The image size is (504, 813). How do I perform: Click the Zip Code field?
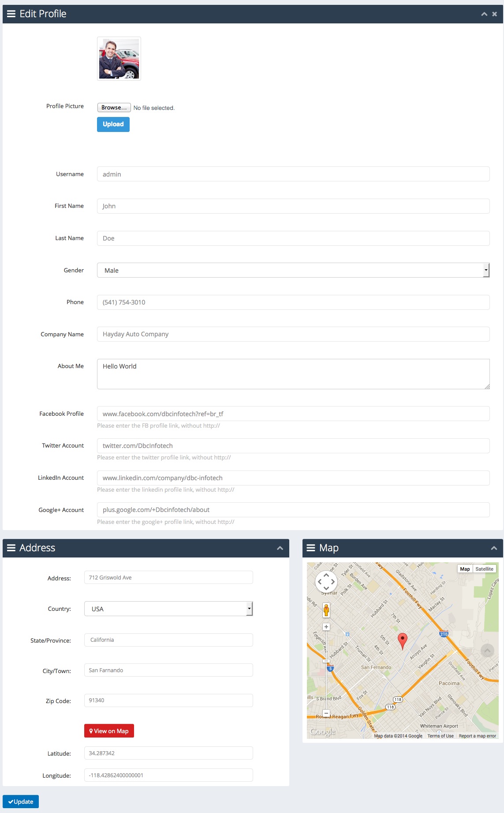point(168,700)
